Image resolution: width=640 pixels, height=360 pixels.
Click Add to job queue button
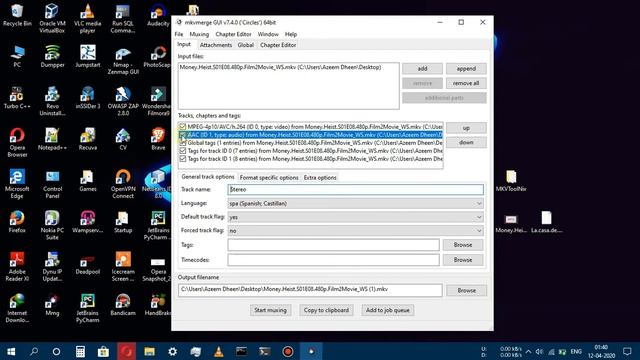click(387, 310)
